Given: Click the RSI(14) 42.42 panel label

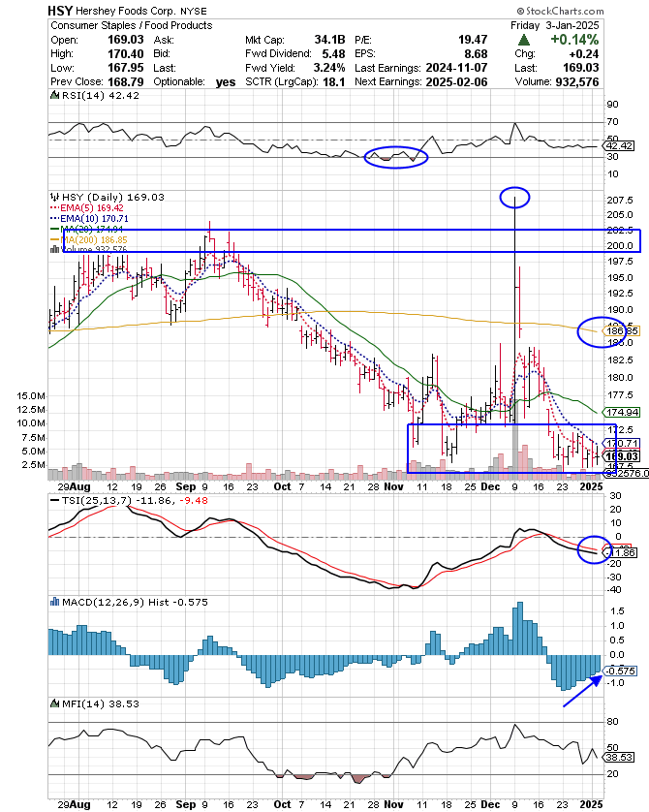Looking at the screenshot, I should (x=101, y=95).
